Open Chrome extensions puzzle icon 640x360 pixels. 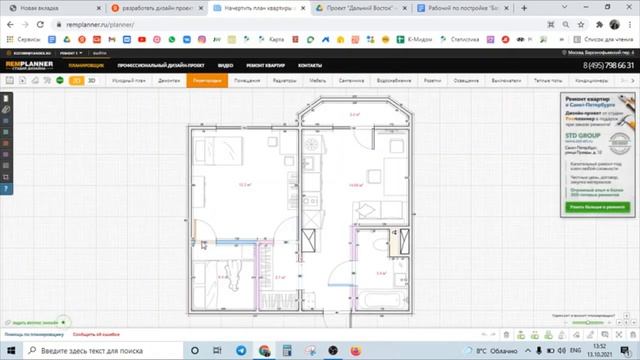(x=599, y=25)
